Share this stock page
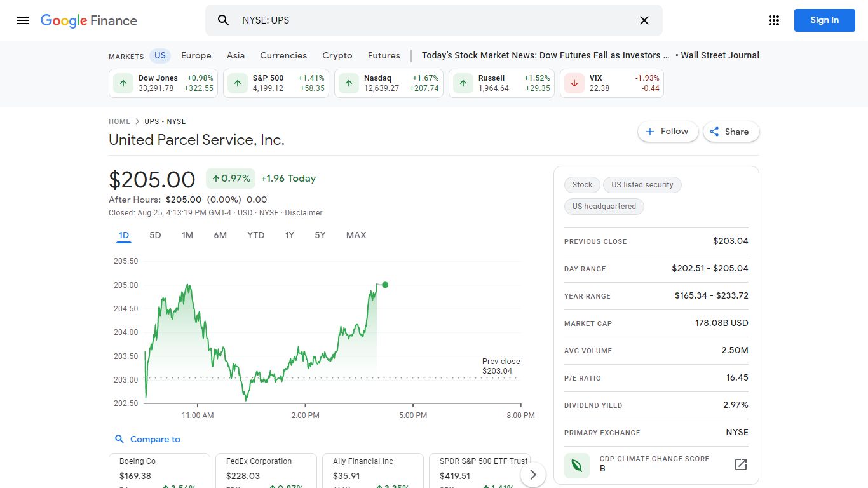 click(x=731, y=132)
